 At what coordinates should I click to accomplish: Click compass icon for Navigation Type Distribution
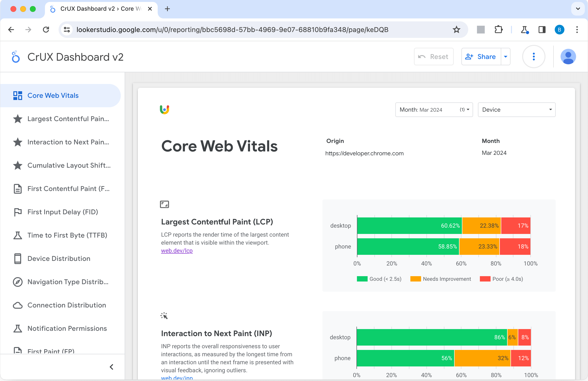(x=17, y=282)
